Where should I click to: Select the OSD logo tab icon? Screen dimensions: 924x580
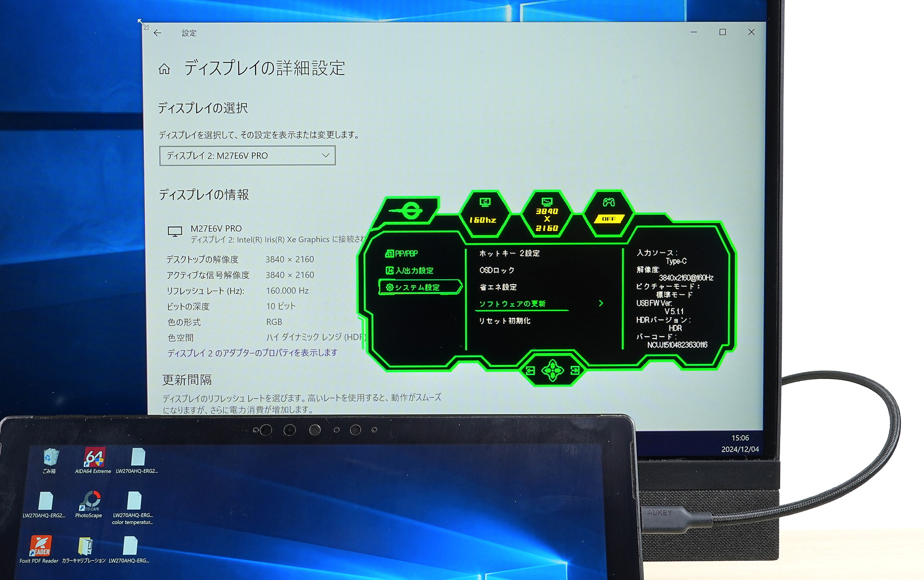(x=407, y=211)
